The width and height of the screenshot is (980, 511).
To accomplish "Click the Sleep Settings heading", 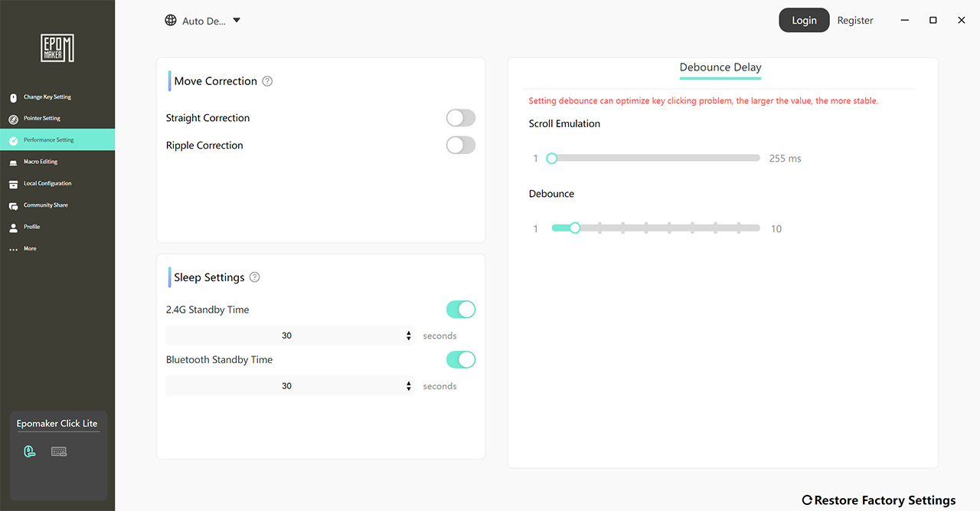I will [209, 277].
